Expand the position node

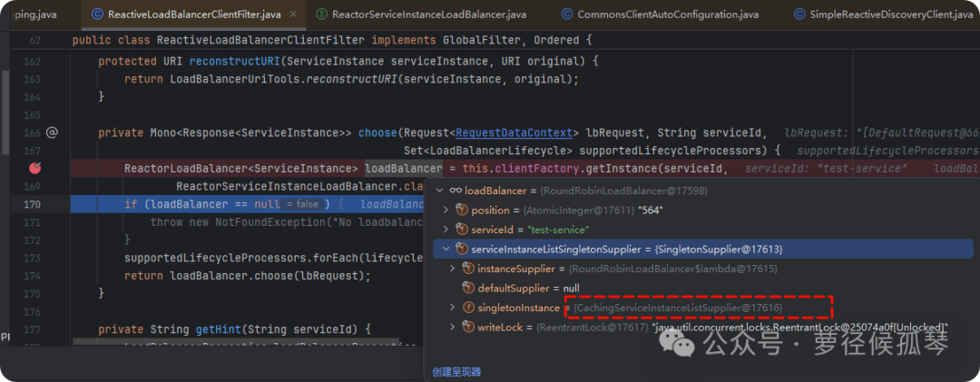pyautogui.click(x=446, y=211)
